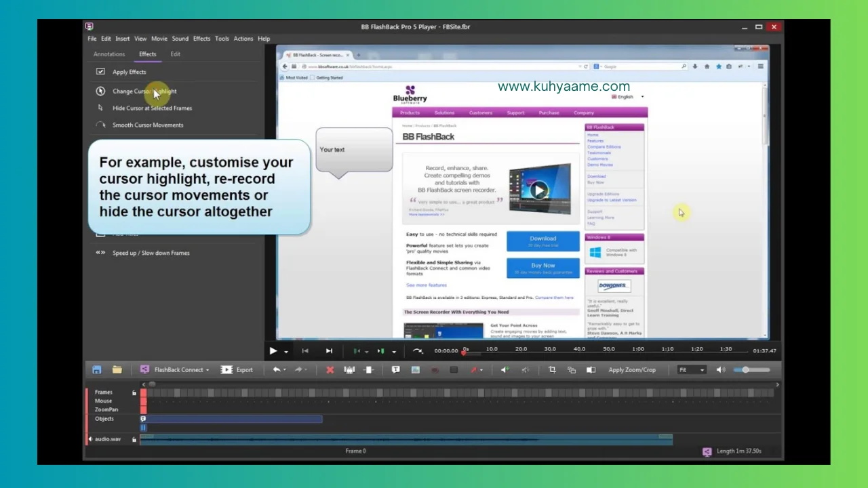Click Smooth Cursor Movements
This screenshot has height=488, width=868.
[x=148, y=125]
